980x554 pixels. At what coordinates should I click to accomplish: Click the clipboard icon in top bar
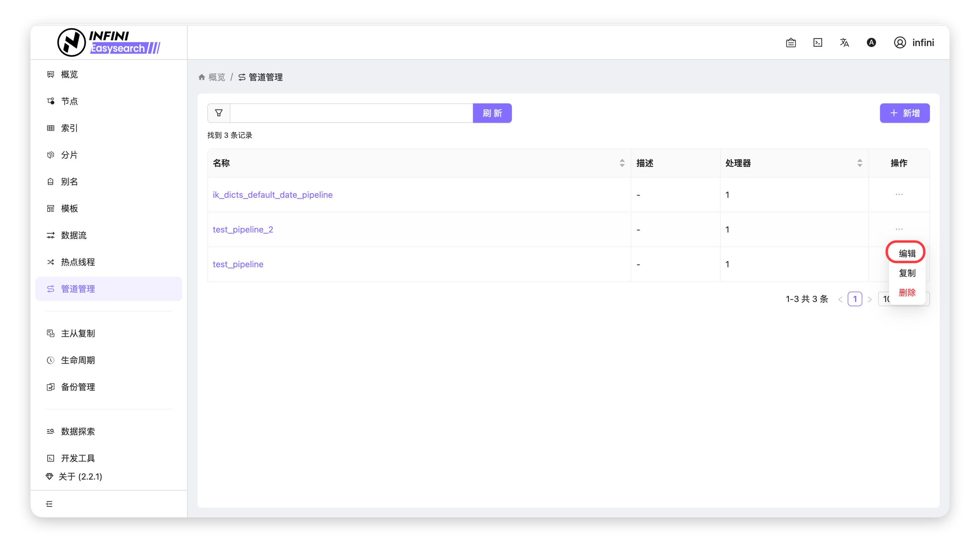[x=791, y=43]
